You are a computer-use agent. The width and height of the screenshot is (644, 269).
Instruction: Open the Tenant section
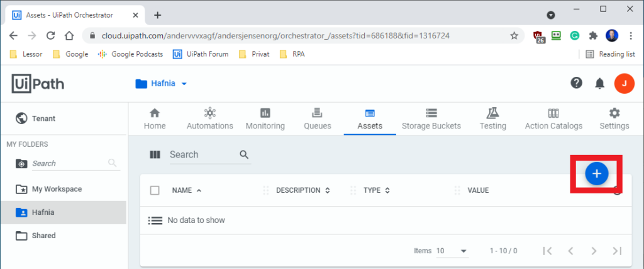(x=35, y=118)
